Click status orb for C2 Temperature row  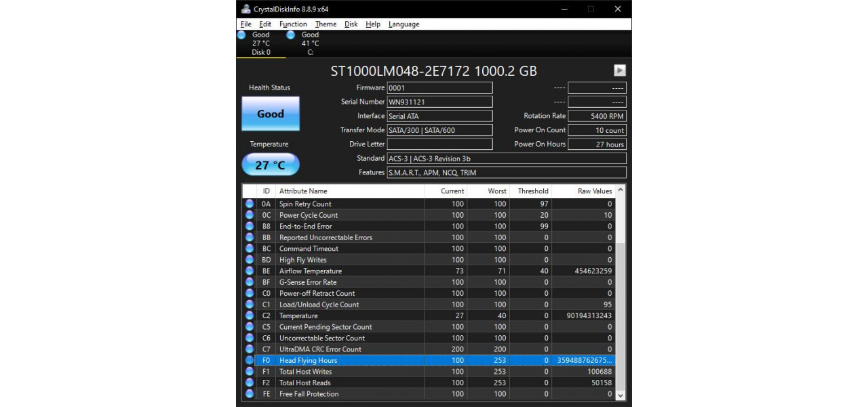[x=250, y=315]
